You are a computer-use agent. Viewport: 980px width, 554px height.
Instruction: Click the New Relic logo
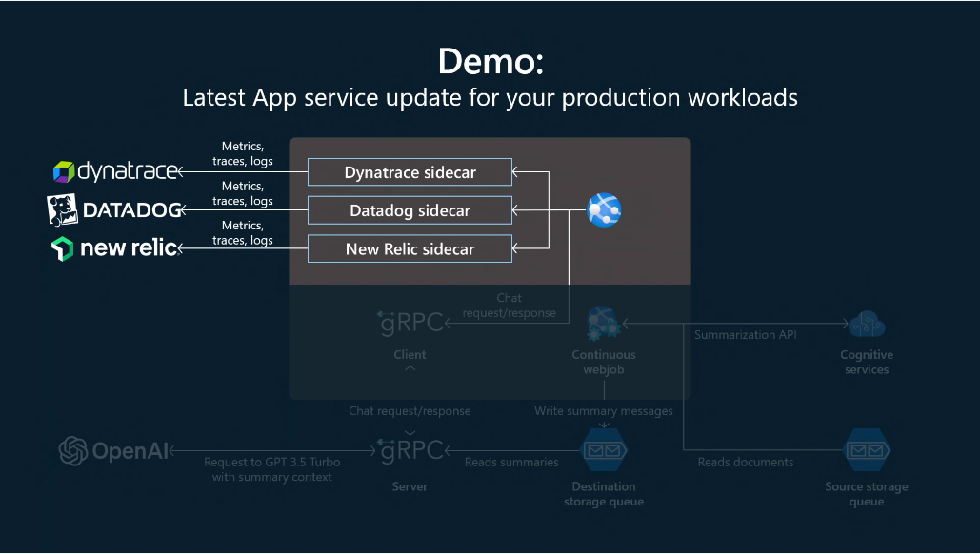[x=115, y=247]
